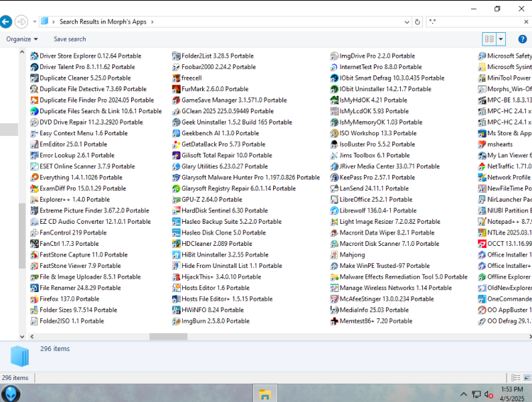Select Make WinPE Trusted-97 Portable
Image resolution: width=532 pixels, height=402 pixels.
pyautogui.click(x=380, y=266)
